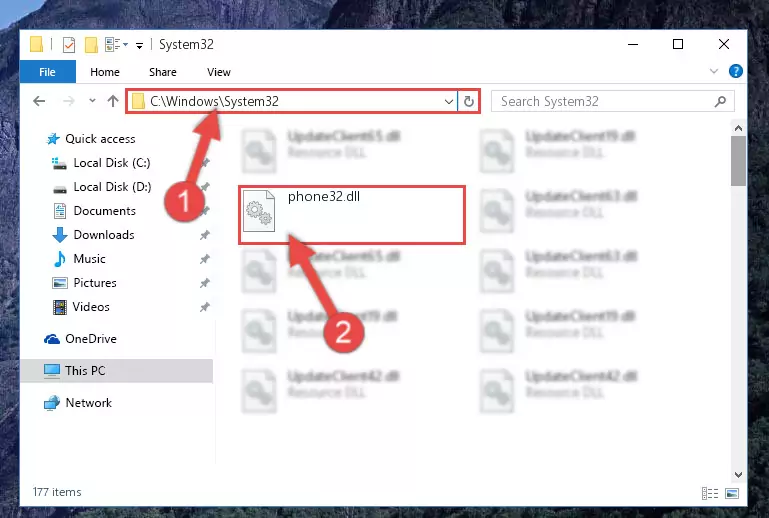The image size is (769, 518).
Task: Open Documents in the sidebar
Action: (x=94, y=211)
